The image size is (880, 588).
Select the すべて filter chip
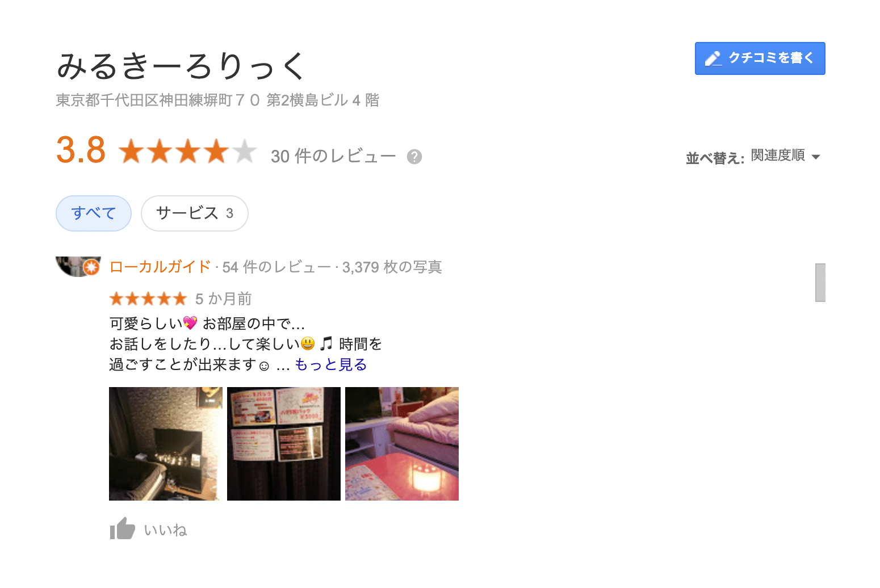tap(94, 213)
